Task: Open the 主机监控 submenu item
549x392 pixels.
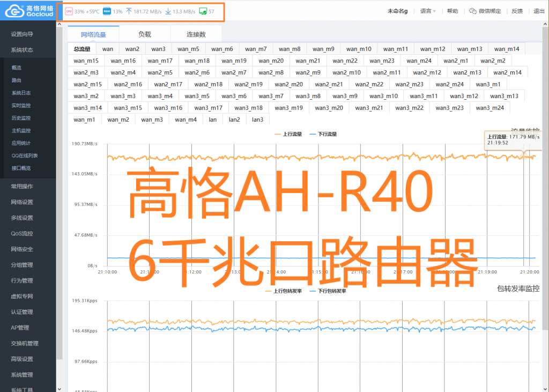Action: pyautogui.click(x=21, y=131)
